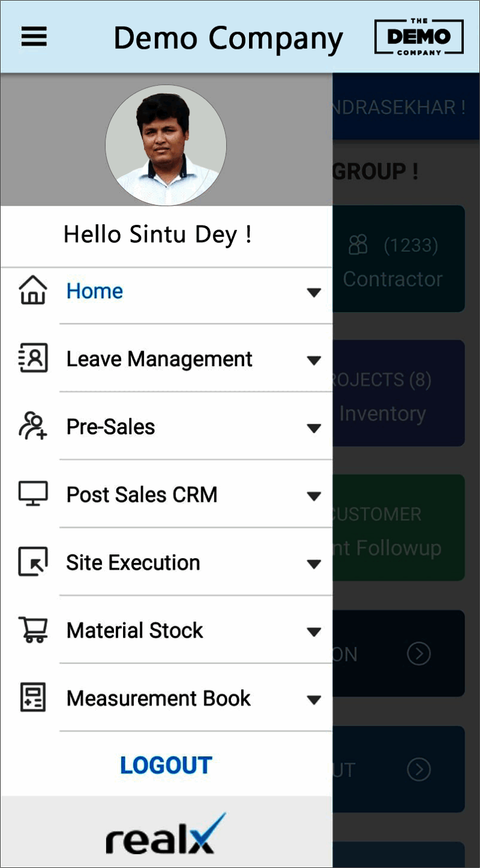Open the Site Execution menu entry
Image resolution: width=480 pixels, height=868 pixels.
[133, 562]
